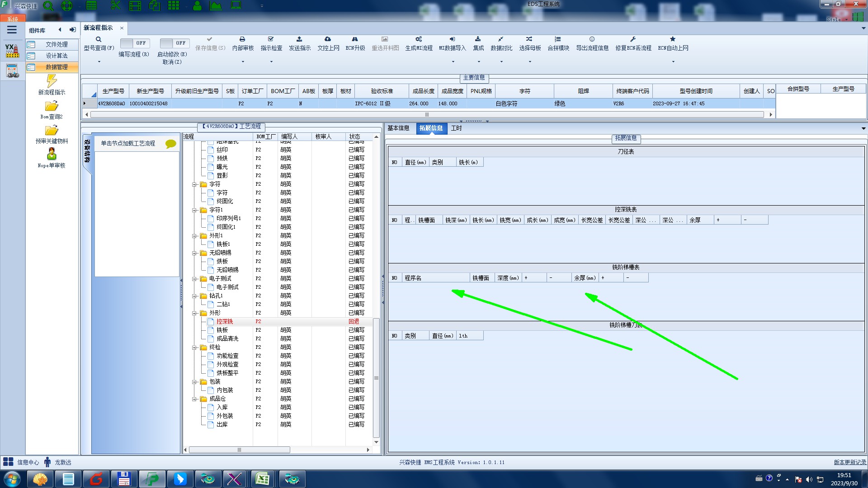Switch to the 工时 tab
Viewport: 868px width, 488px height.
coord(457,128)
